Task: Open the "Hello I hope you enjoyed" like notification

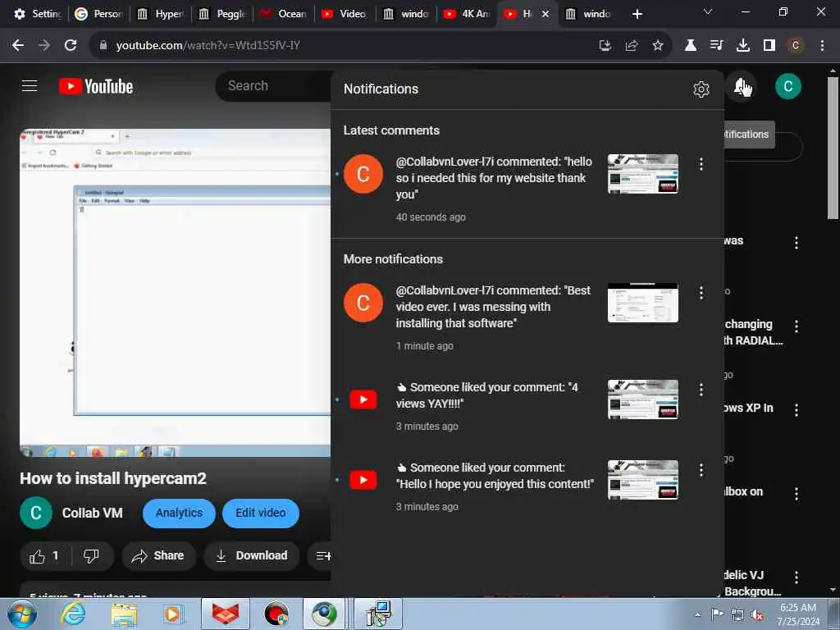Action: (x=527, y=486)
